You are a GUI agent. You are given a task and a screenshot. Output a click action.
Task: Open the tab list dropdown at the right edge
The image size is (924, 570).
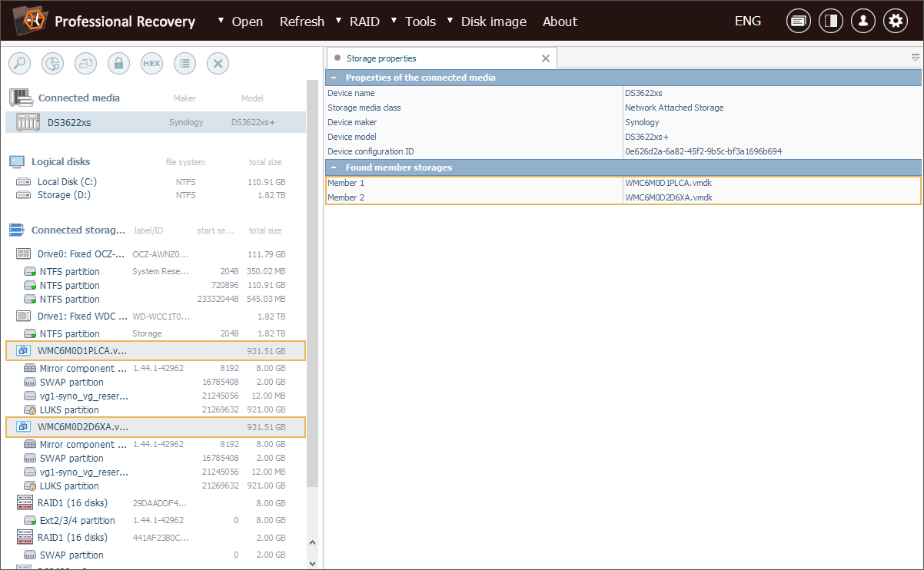pyautogui.click(x=916, y=58)
